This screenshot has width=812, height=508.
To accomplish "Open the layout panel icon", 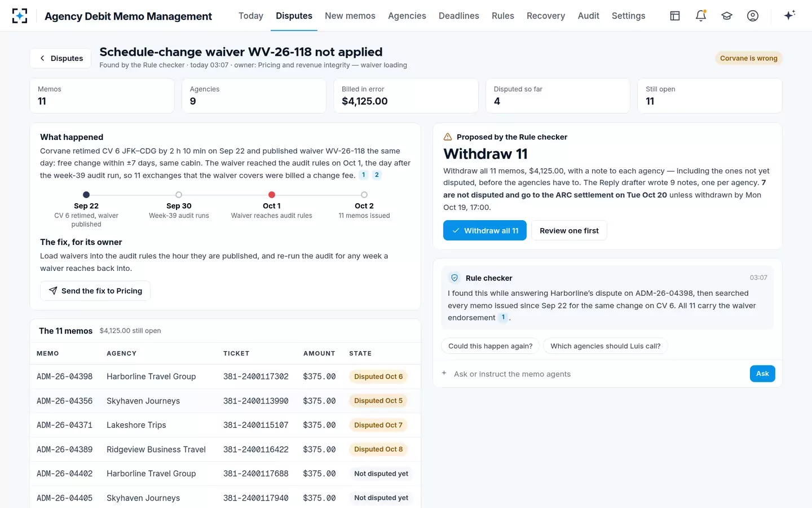I will (x=675, y=16).
